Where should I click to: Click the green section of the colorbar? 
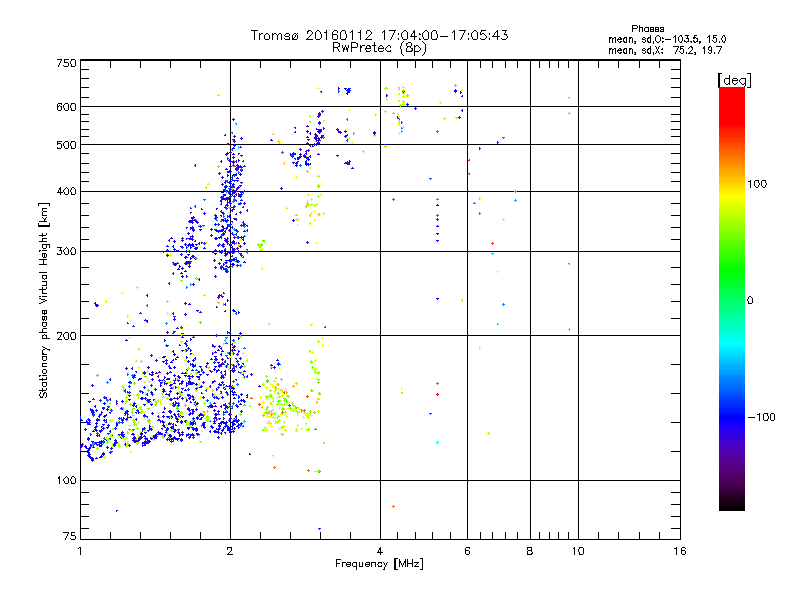[732, 270]
